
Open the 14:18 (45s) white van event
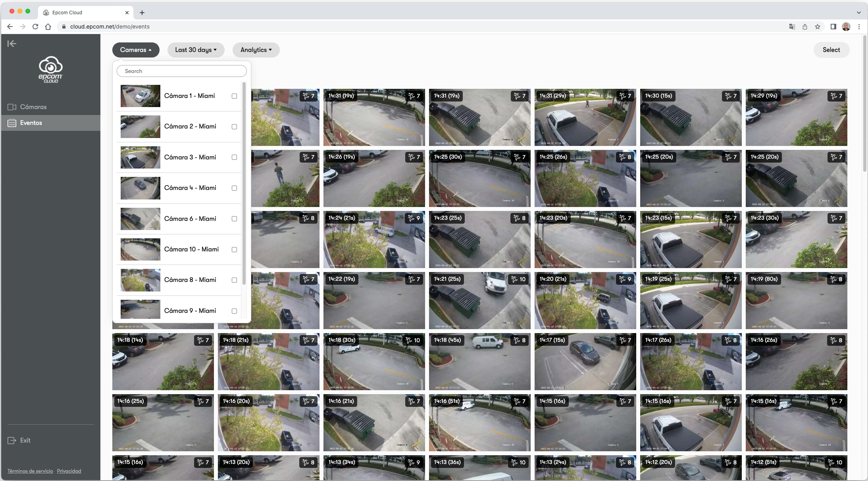click(x=479, y=362)
